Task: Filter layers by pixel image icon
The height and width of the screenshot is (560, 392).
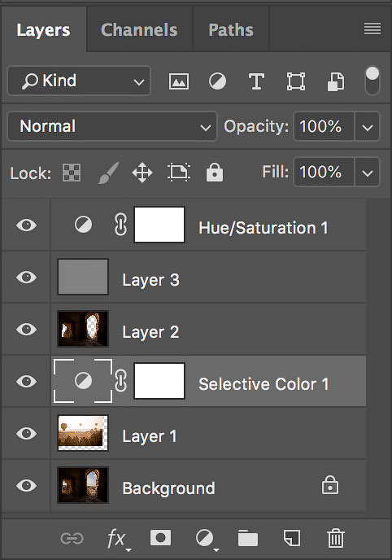Action: click(x=179, y=81)
